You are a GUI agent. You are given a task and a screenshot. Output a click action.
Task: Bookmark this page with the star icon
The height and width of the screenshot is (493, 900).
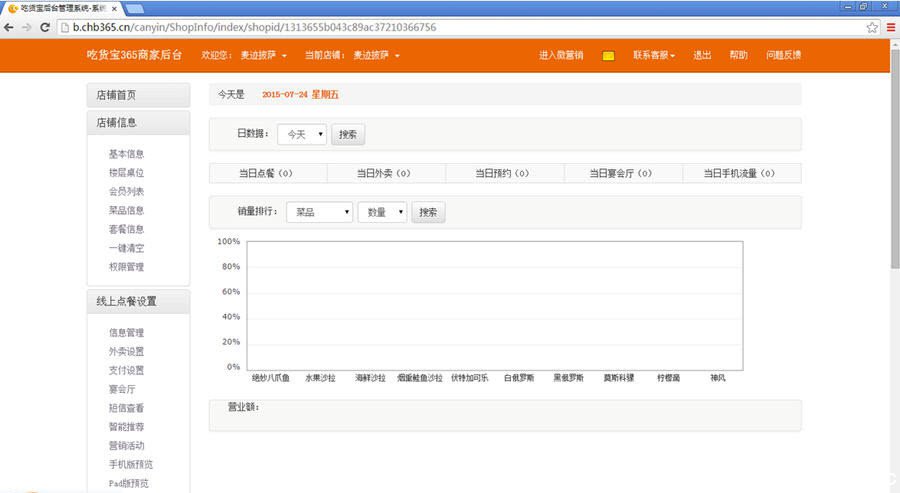(x=872, y=27)
